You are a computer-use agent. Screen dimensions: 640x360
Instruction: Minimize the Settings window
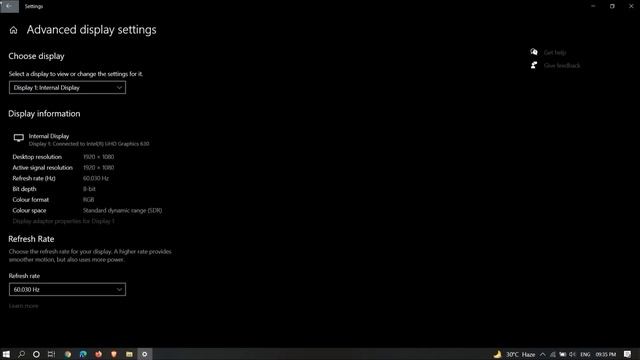tap(593, 6)
